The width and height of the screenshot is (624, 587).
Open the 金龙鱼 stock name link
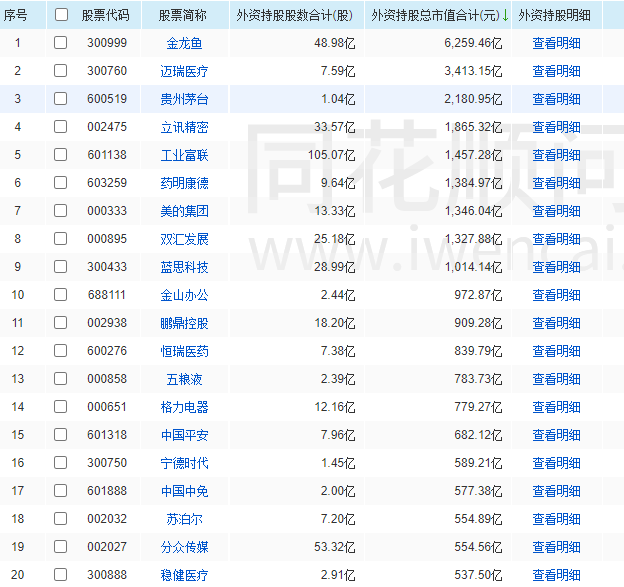(184, 43)
